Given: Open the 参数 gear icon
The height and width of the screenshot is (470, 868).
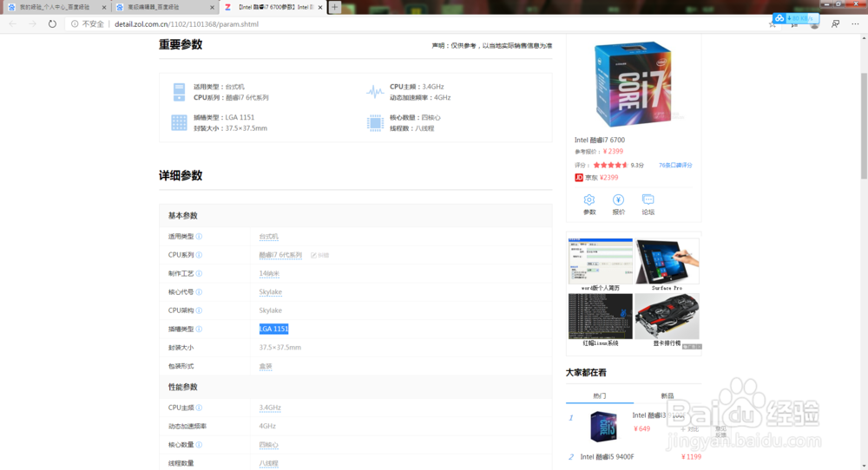Looking at the screenshot, I should [589, 199].
